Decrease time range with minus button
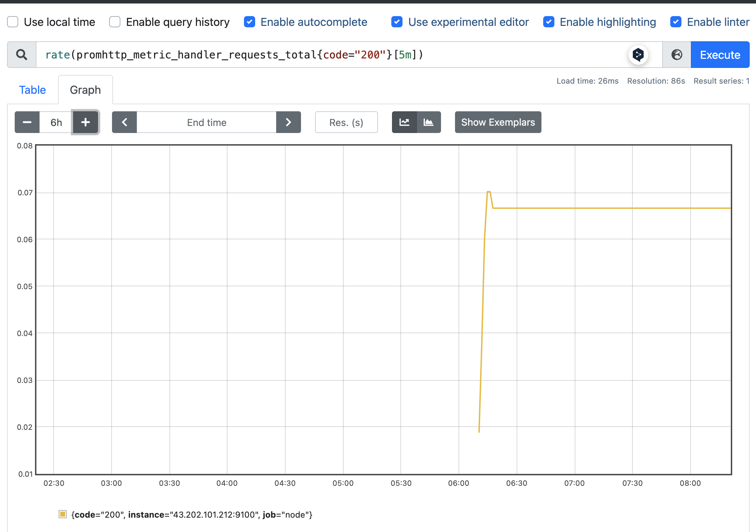 pos(27,122)
